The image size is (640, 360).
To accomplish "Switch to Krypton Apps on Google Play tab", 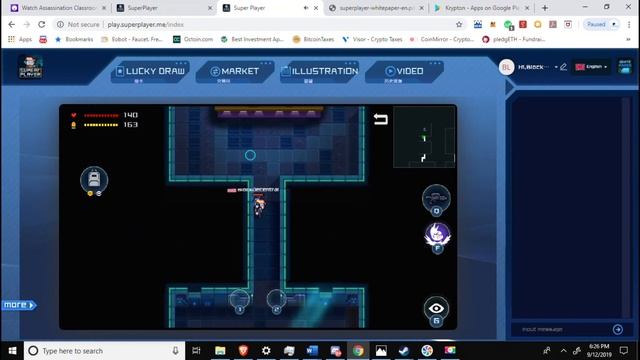I will click(482, 8).
